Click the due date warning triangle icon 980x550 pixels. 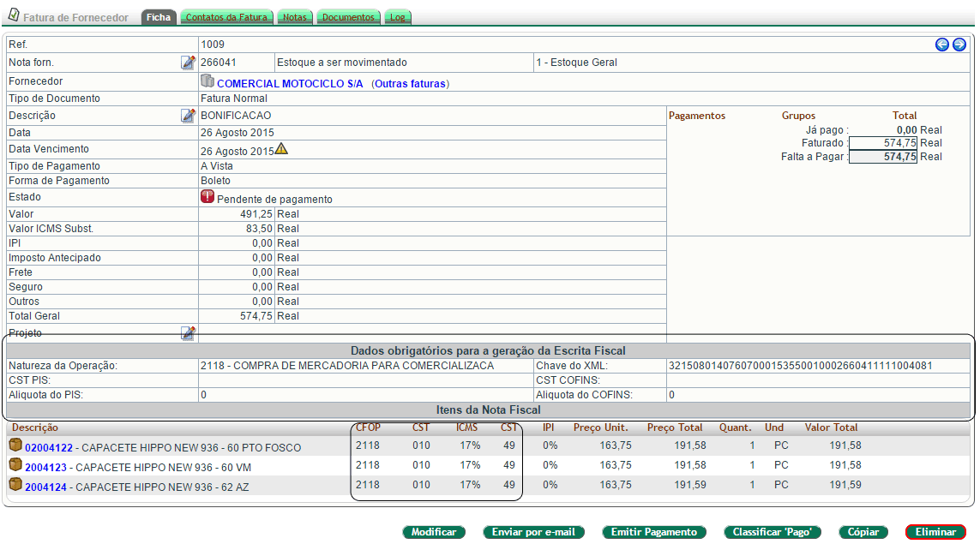[x=281, y=148]
